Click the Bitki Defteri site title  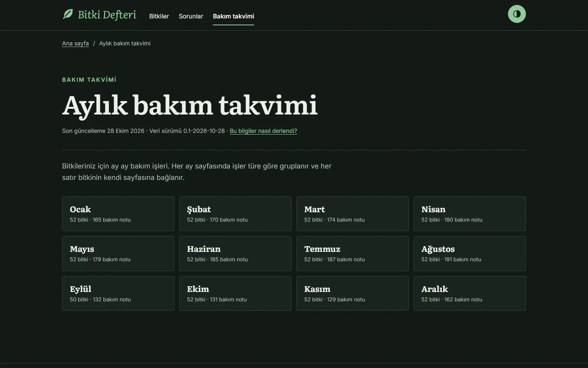click(107, 15)
